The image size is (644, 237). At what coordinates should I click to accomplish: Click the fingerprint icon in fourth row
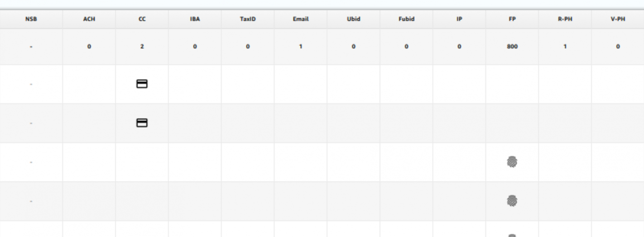[x=512, y=201]
